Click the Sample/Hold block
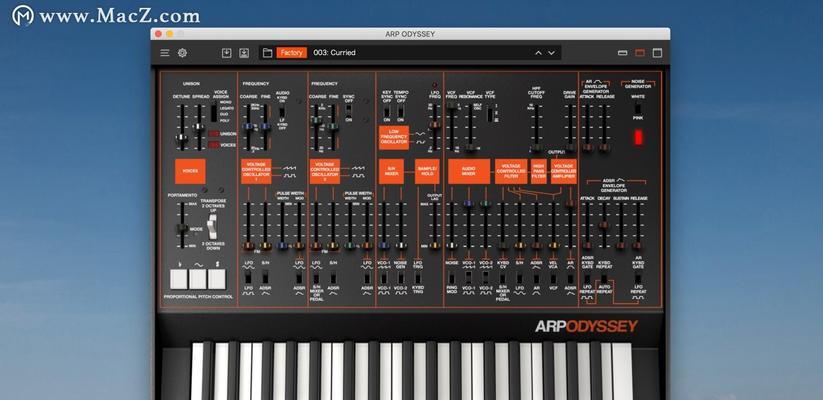This screenshot has width=823, height=400. click(427, 171)
